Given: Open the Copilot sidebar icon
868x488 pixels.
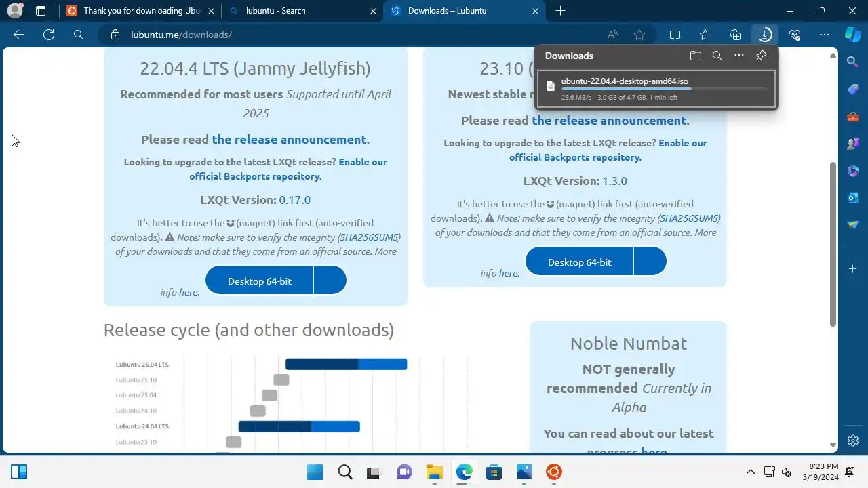Looking at the screenshot, I should tap(853, 35).
